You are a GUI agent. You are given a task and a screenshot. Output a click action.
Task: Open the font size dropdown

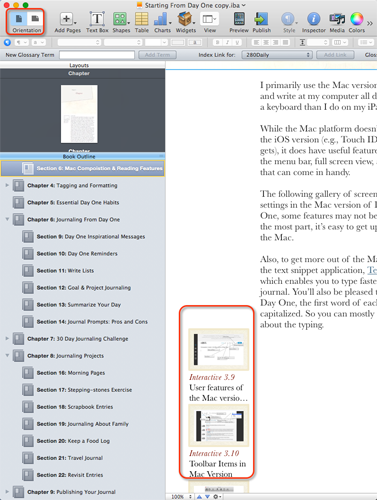[156, 43]
